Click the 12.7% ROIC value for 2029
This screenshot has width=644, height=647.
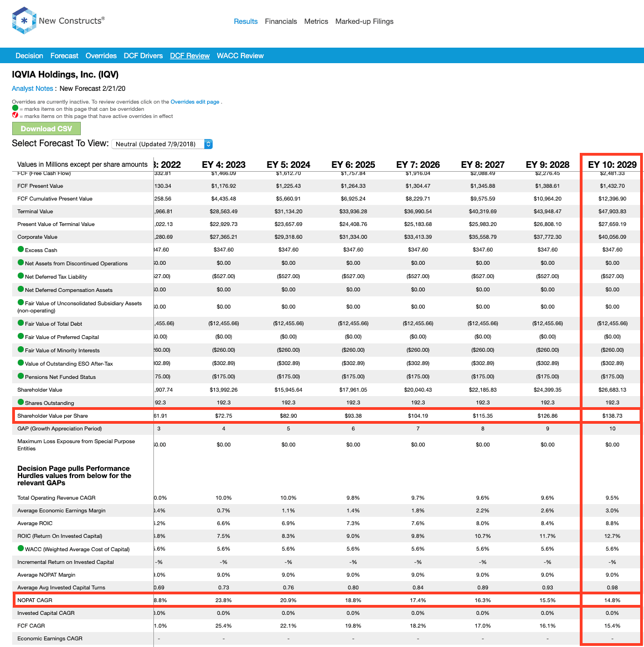612,536
